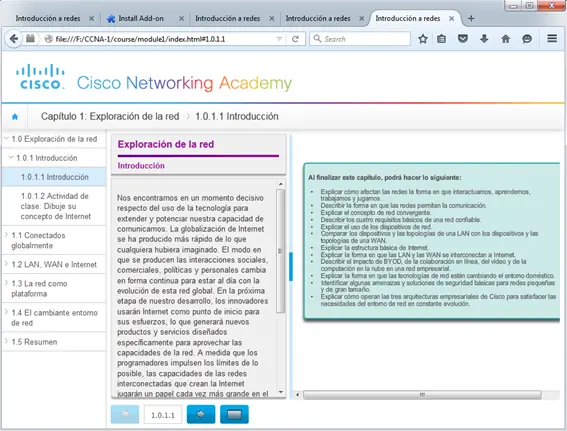This screenshot has width=567, height=431.
Task: Go back using the browser back arrow
Action: tap(14, 39)
